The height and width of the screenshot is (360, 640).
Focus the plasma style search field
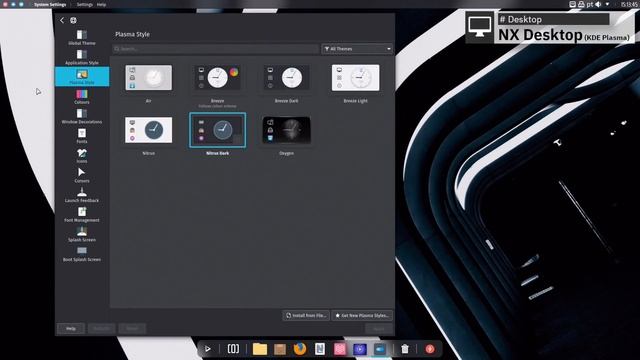pos(216,49)
